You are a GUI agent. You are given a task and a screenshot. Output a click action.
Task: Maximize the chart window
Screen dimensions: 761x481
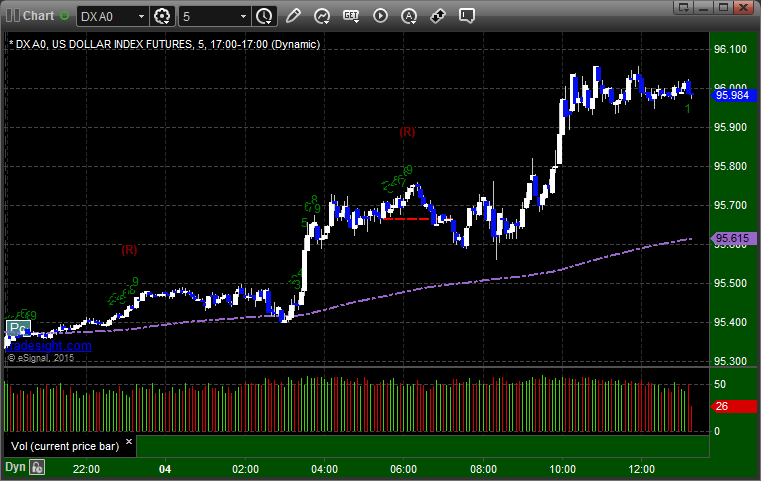point(723,7)
